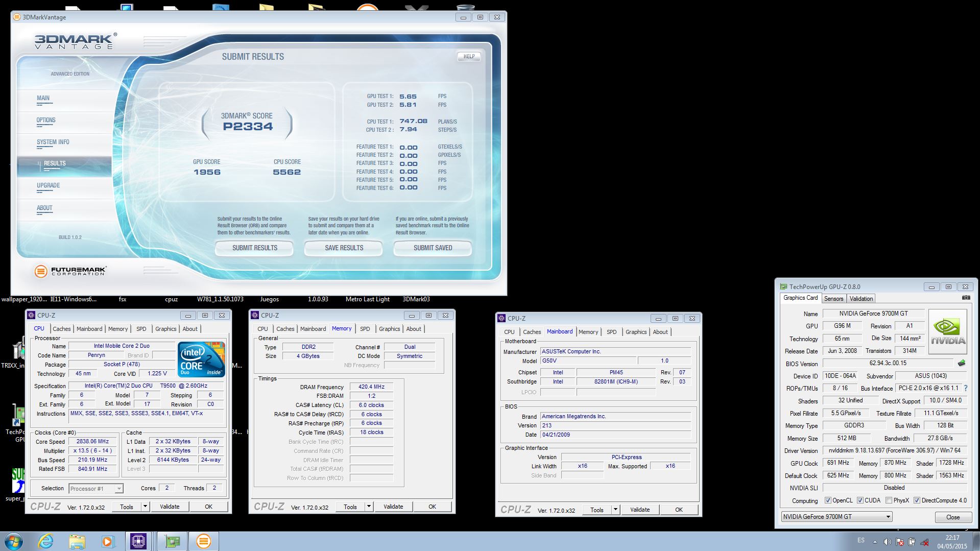Show hidden tray icons arrow
Viewport: 980px width, 551px height.
click(875, 542)
